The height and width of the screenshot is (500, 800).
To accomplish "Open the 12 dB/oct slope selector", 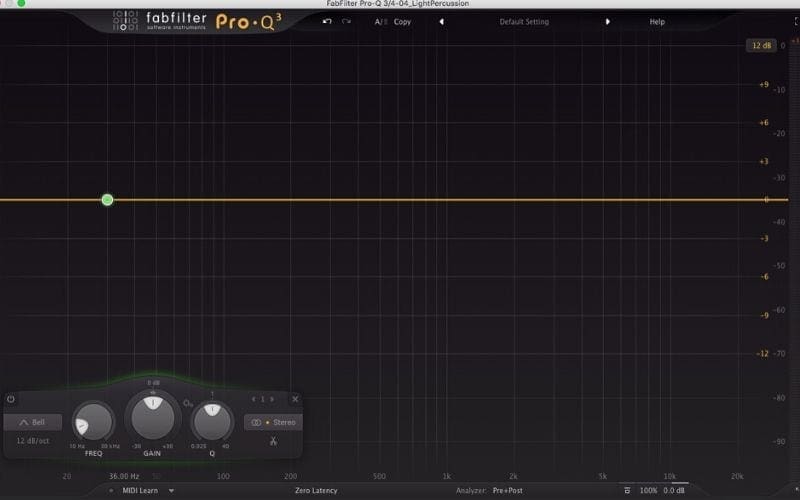I will pyautogui.click(x=33, y=440).
